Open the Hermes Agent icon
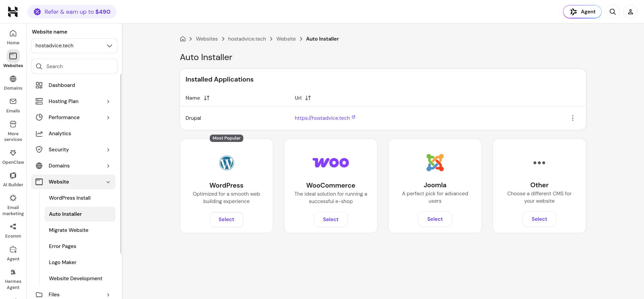The width and height of the screenshot is (644, 299). 13,272
